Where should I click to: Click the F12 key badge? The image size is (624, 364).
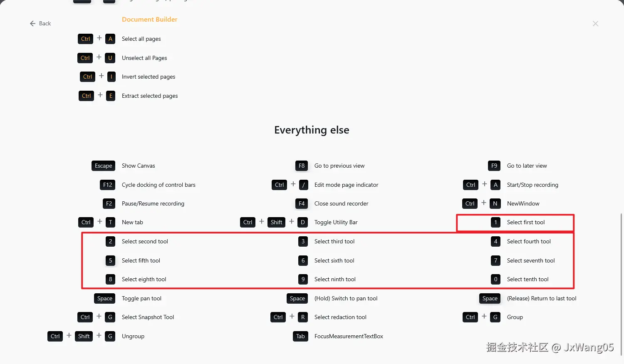point(107,185)
